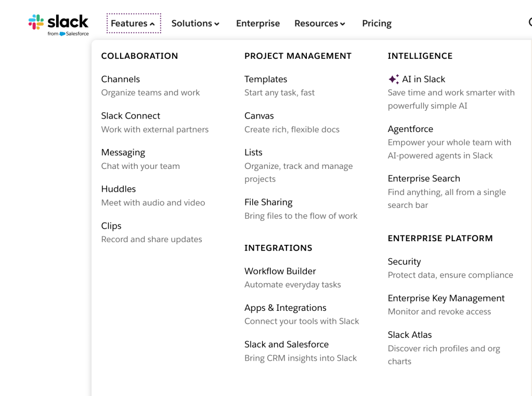Image resolution: width=532 pixels, height=396 pixels.
Task: Go to the Enterprise nav item
Action: 258,23
